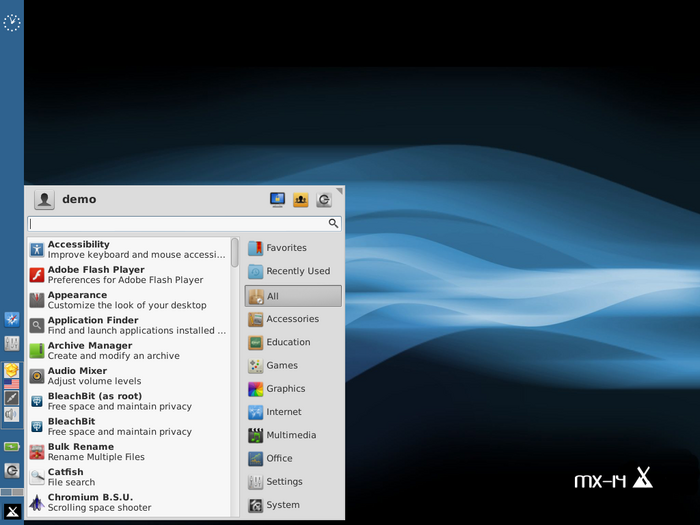Click the clock at top of panel
The width and height of the screenshot is (700, 525).
[x=12, y=22]
